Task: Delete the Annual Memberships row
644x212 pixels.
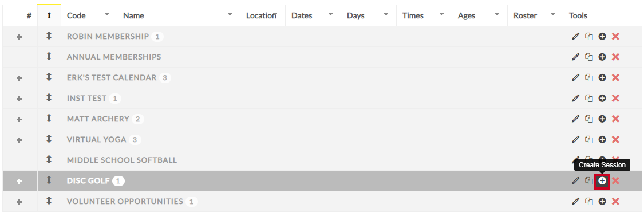Action: point(615,57)
